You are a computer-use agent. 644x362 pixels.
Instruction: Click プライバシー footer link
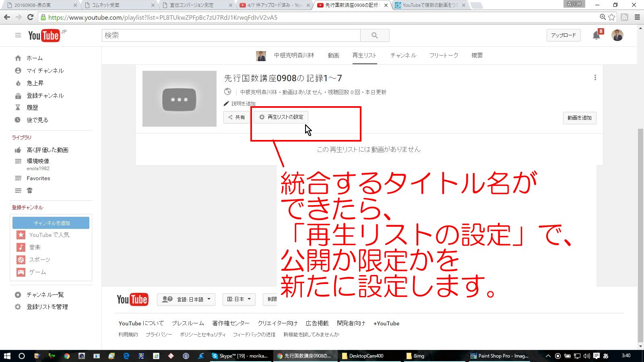pyautogui.click(x=159, y=335)
